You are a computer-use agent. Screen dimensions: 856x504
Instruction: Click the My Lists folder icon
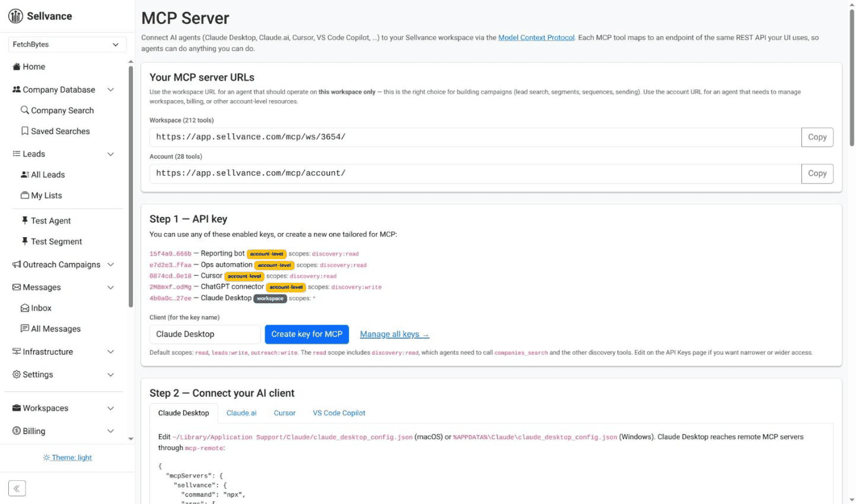click(x=25, y=195)
